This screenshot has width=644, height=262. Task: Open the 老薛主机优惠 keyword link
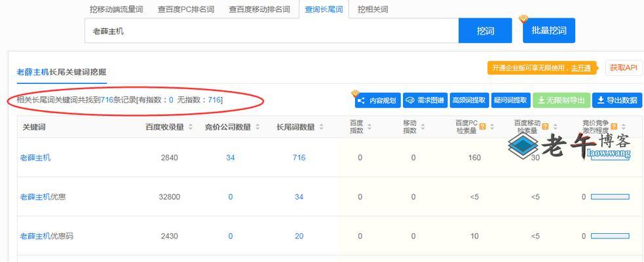(43, 196)
